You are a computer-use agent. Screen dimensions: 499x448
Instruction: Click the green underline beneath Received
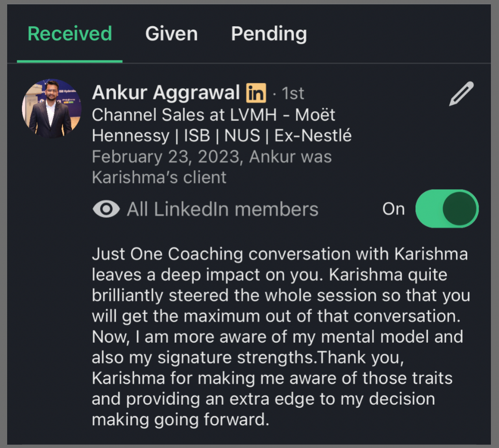pos(70,61)
